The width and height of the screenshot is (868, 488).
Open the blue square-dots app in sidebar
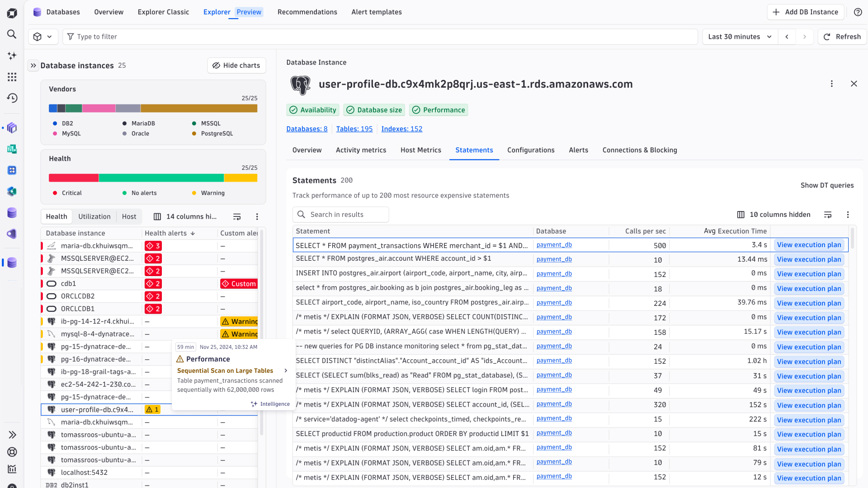point(12,170)
